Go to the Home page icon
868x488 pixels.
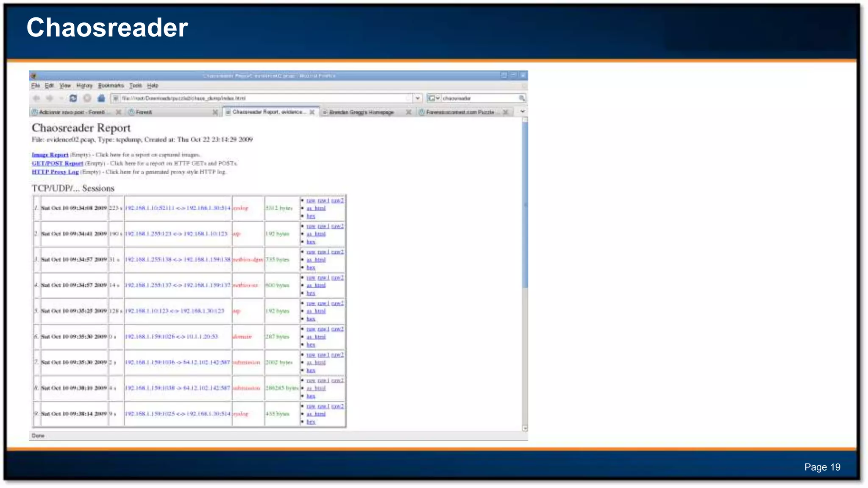click(101, 98)
